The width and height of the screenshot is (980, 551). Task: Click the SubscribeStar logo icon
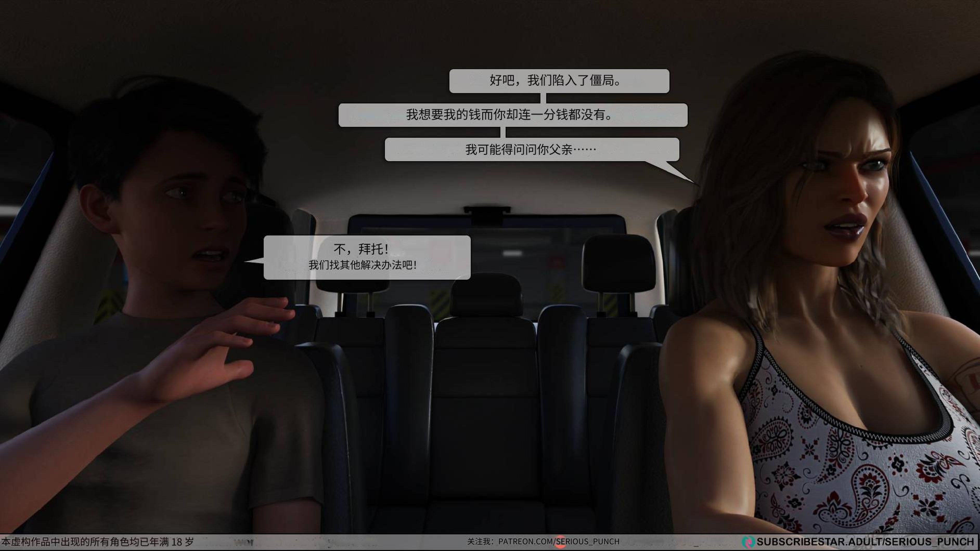pos(748,541)
